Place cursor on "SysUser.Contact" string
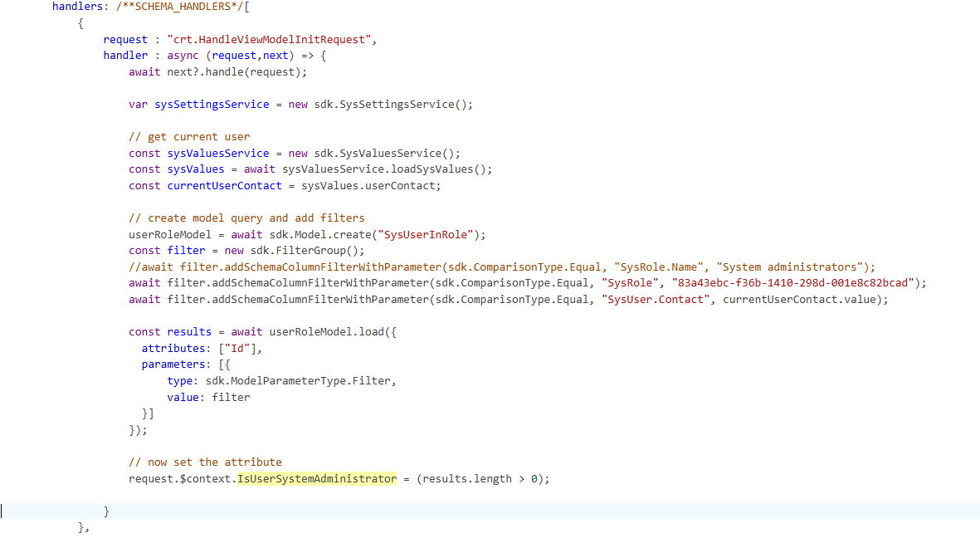Image resolution: width=980 pixels, height=543 pixels. coord(656,300)
